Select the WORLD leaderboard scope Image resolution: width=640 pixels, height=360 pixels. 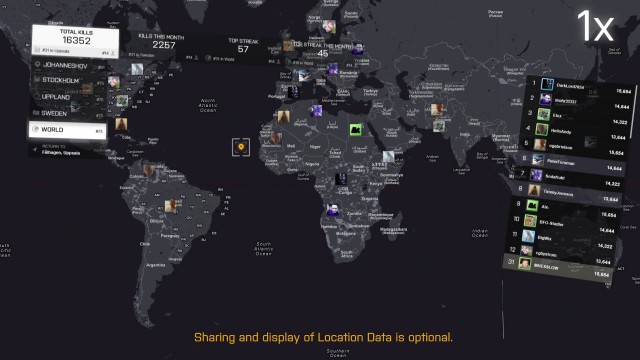tap(67, 130)
